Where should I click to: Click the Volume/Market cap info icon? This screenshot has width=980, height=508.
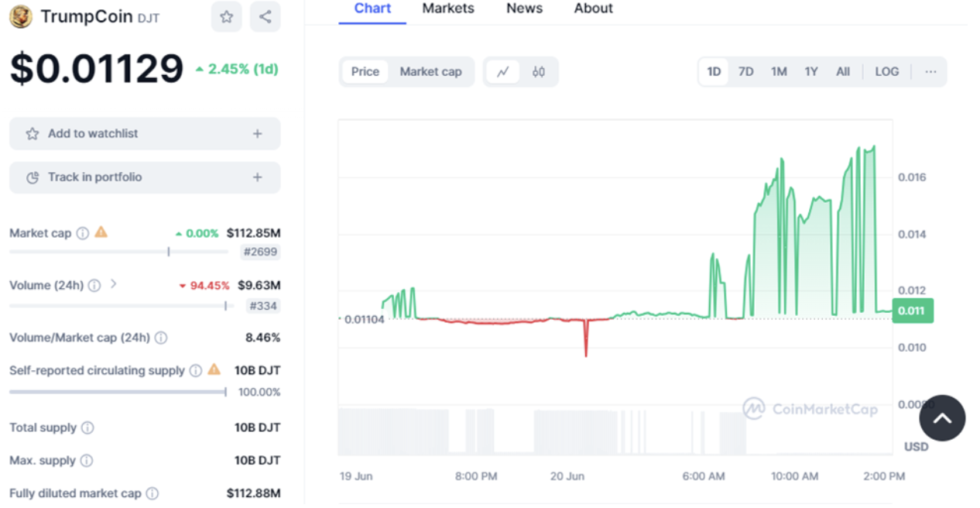pyautogui.click(x=161, y=338)
